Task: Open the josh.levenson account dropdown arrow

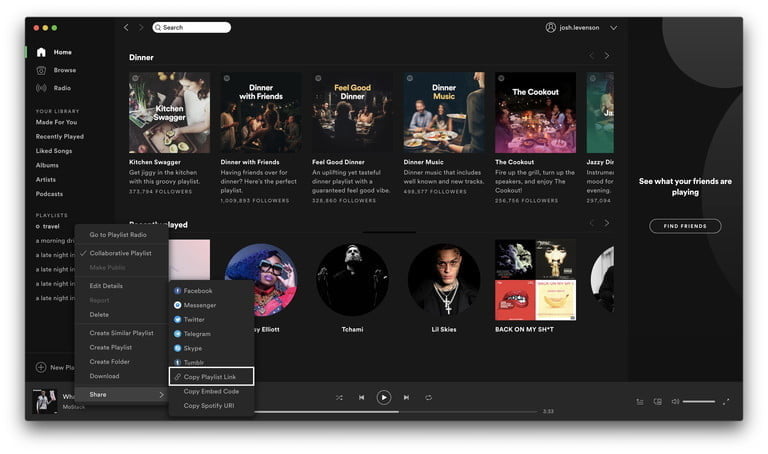Action: (x=613, y=28)
